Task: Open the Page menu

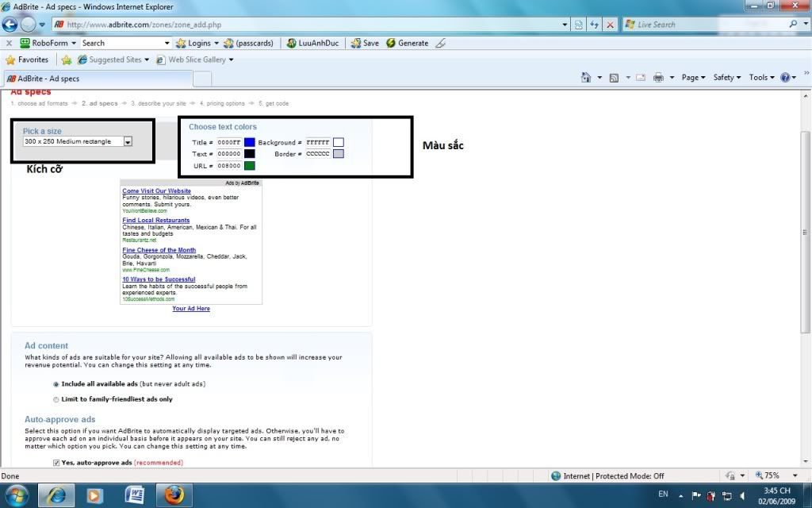Action: pyautogui.click(x=693, y=77)
